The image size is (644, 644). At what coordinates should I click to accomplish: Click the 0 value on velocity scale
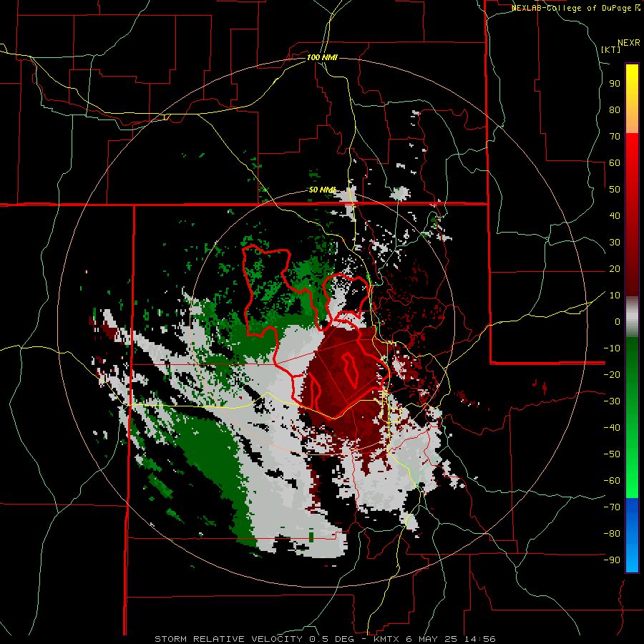click(618, 321)
